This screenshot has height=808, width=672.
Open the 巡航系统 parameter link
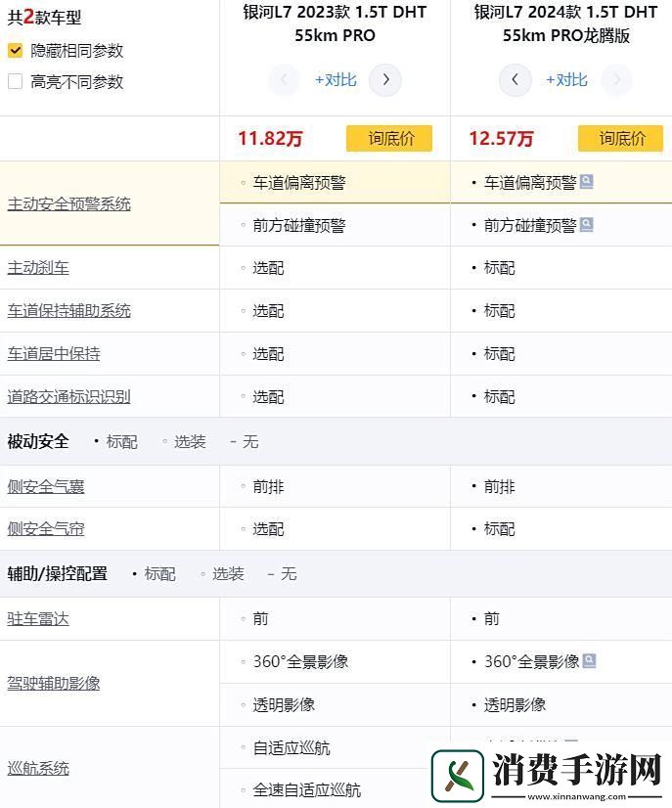[38, 768]
